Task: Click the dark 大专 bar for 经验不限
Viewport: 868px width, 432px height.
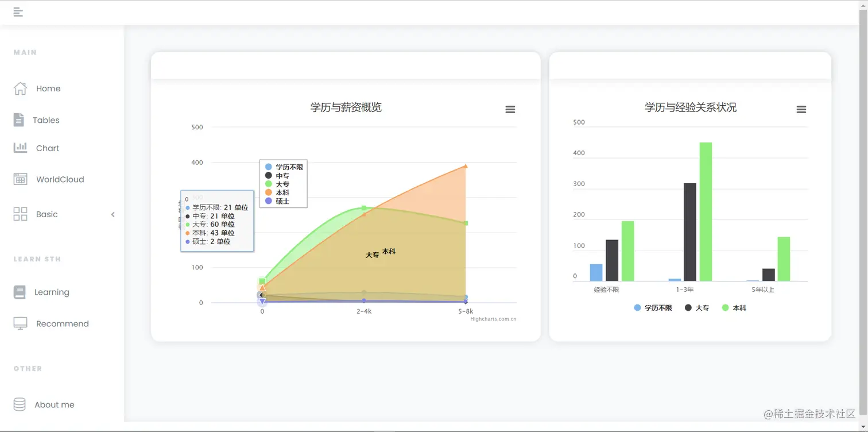Action: tap(612, 260)
